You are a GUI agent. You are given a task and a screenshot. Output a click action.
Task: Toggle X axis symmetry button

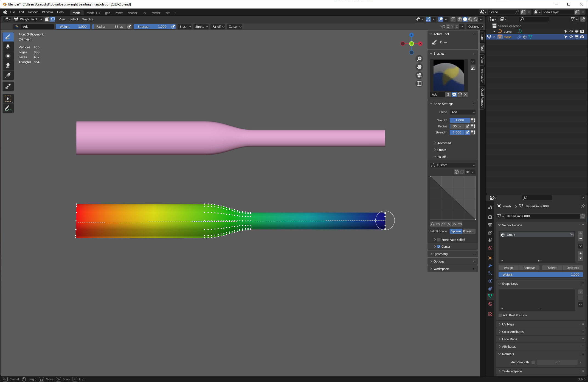448,27
